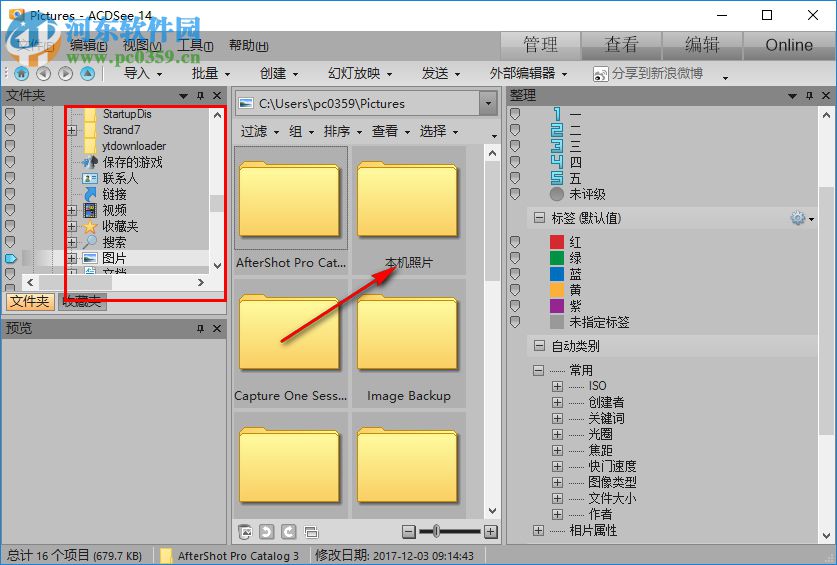The width and height of the screenshot is (837, 565).
Task: Open the 导入 import menu button
Action: (143, 74)
